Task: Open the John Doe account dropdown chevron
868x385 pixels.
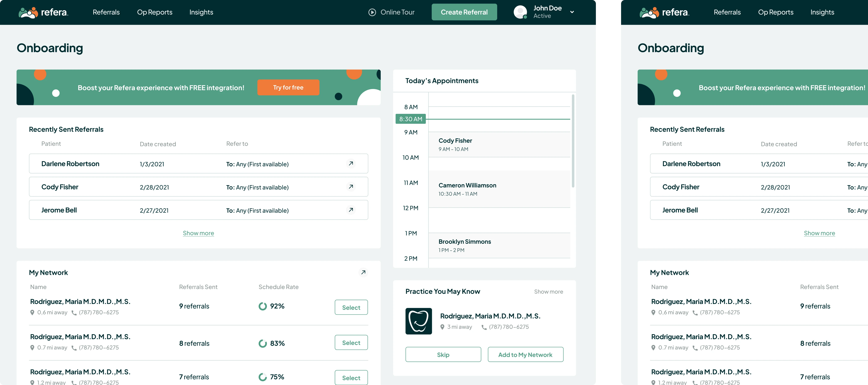Action: 572,12
